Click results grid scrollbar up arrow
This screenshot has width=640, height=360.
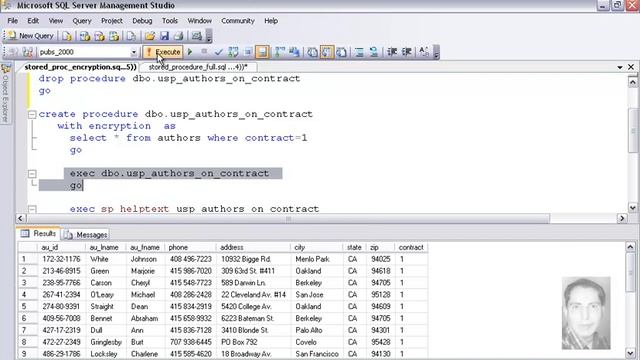630,247
